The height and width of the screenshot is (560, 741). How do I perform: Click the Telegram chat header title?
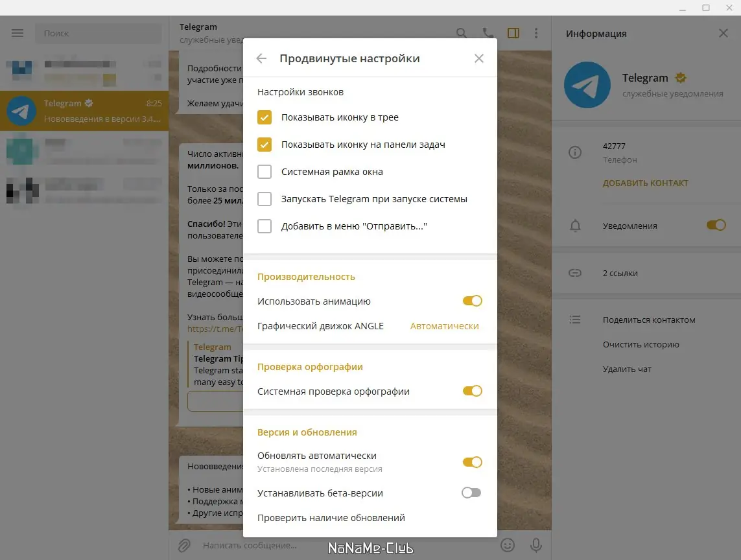pyautogui.click(x=198, y=27)
